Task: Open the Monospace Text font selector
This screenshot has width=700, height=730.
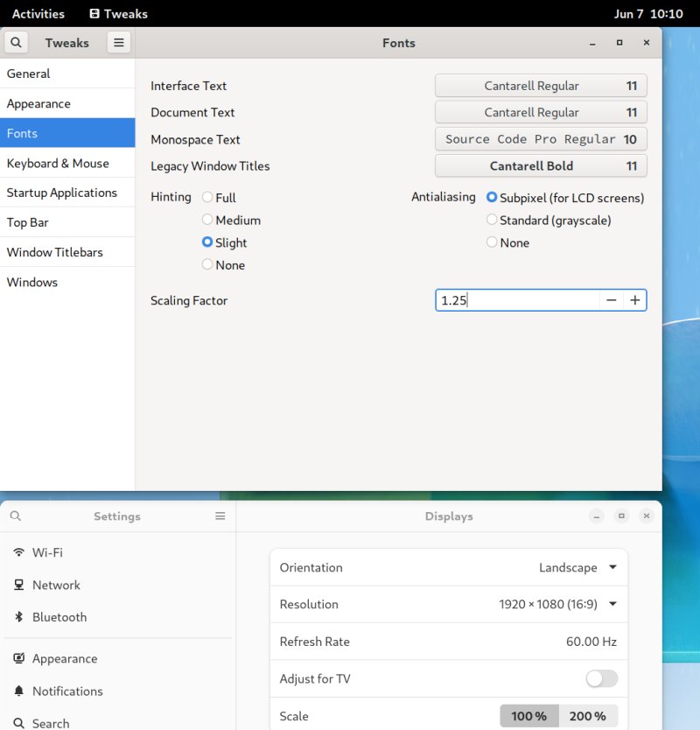Action: [x=540, y=138]
